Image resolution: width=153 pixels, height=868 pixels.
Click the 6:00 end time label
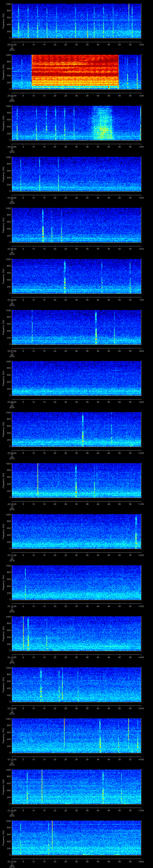(x=141, y=249)
